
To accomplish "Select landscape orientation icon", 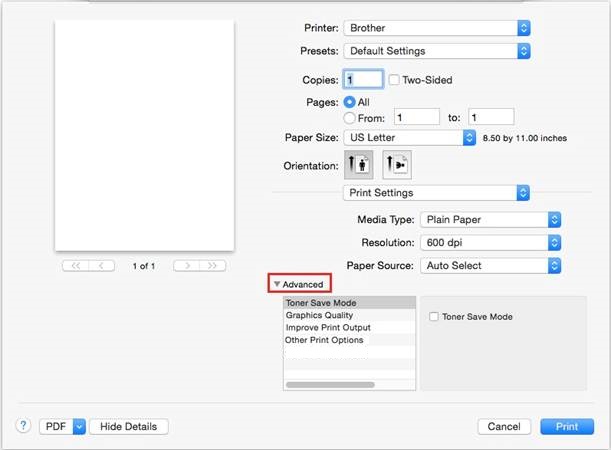I will tap(397, 165).
